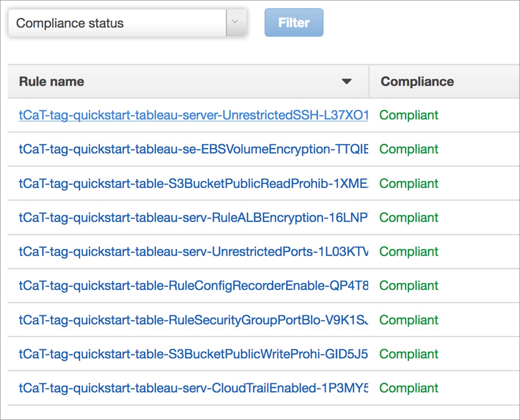The image size is (520, 420).
Task: Click Compliant status for RuleALBEncryption rule
Action: tap(409, 217)
